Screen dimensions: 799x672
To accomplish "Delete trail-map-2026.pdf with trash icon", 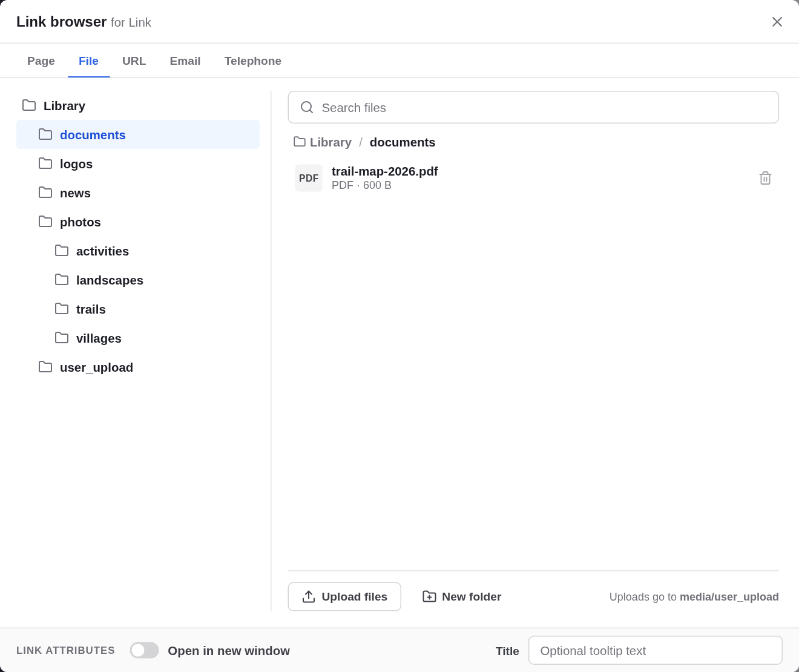I will [x=765, y=178].
